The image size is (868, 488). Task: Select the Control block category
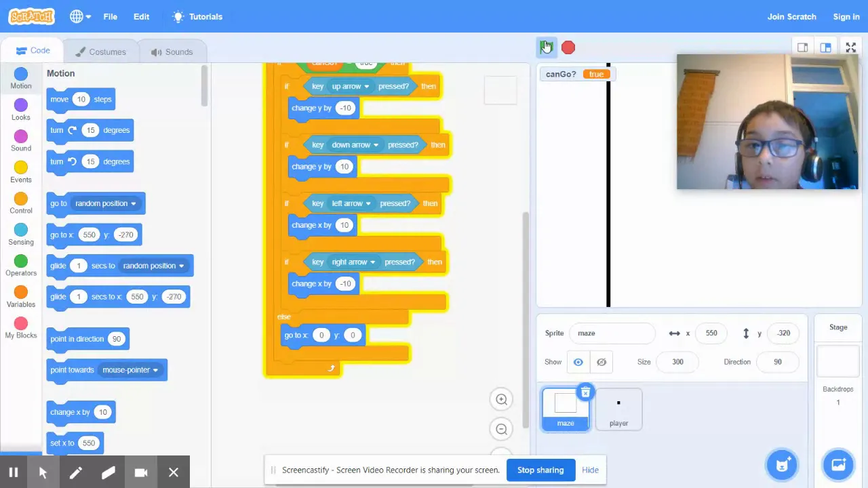[21, 203]
